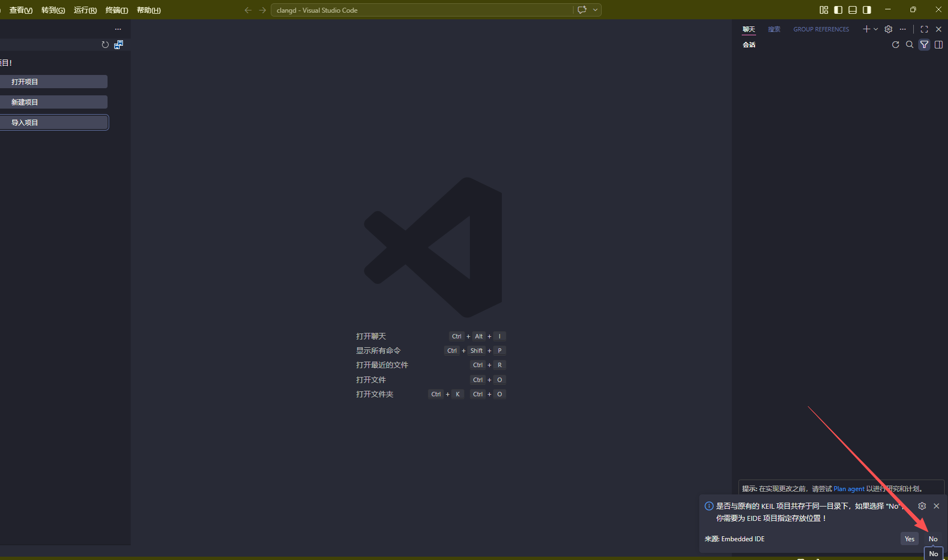Open the Plan agent link

pos(849,489)
